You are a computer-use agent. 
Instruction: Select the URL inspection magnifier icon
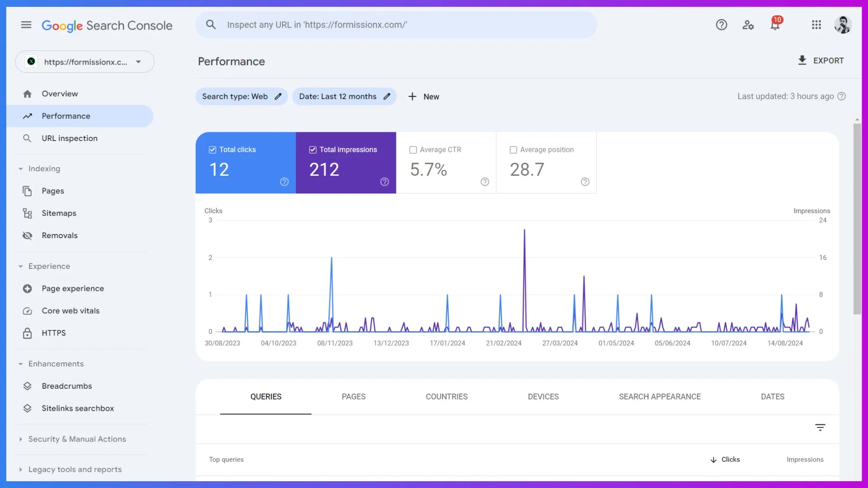28,138
